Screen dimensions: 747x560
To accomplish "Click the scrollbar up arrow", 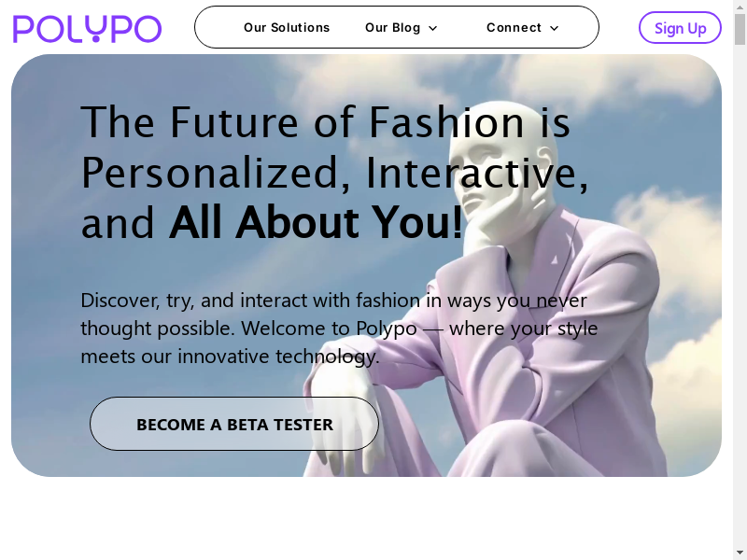I will pyautogui.click(x=740, y=8).
